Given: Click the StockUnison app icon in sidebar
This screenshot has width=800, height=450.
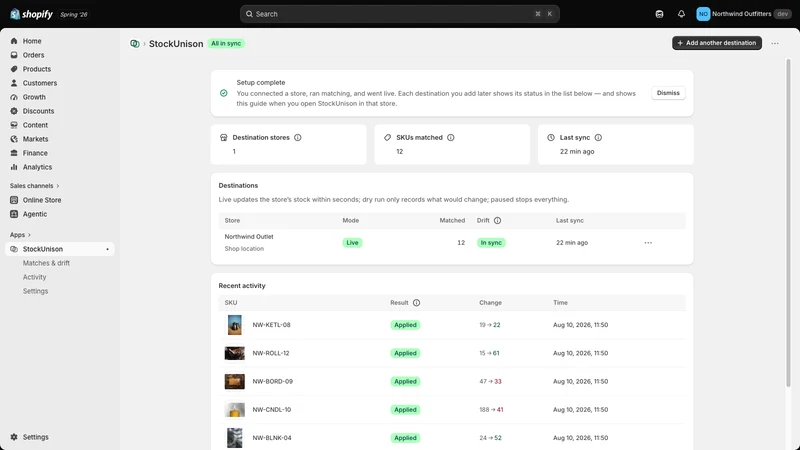Looking at the screenshot, I should pyautogui.click(x=14, y=249).
